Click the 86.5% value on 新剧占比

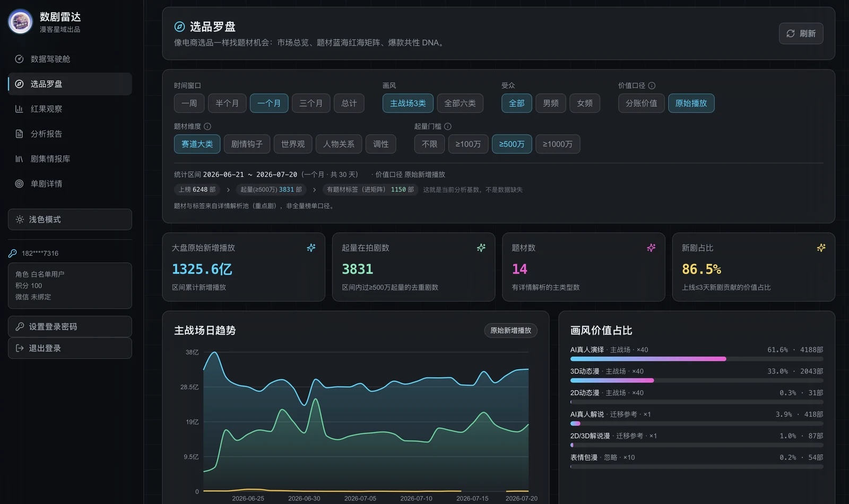(701, 269)
